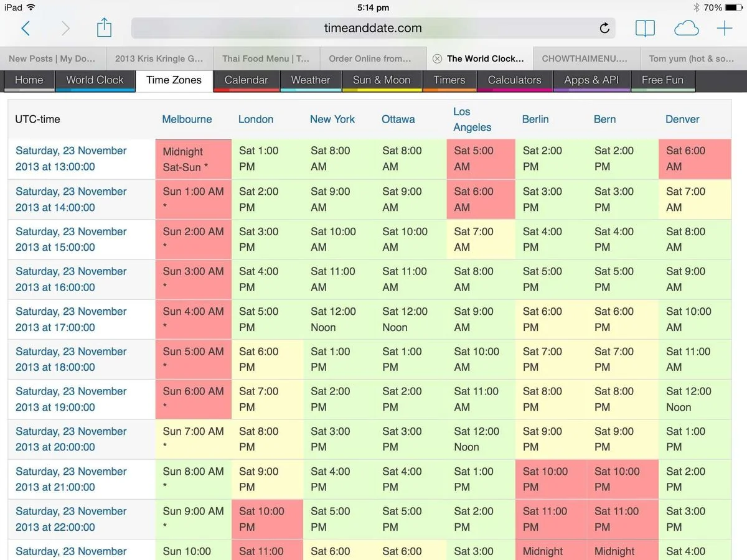This screenshot has height=560, width=747.
Task: Open the Share sheet icon
Action: pos(105,27)
